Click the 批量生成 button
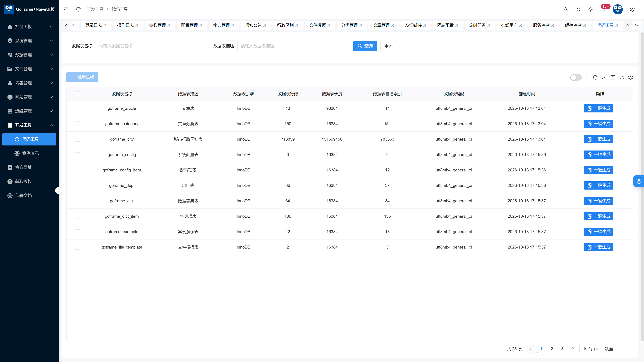The width and height of the screenshot is (644, 362). [82, 77]
